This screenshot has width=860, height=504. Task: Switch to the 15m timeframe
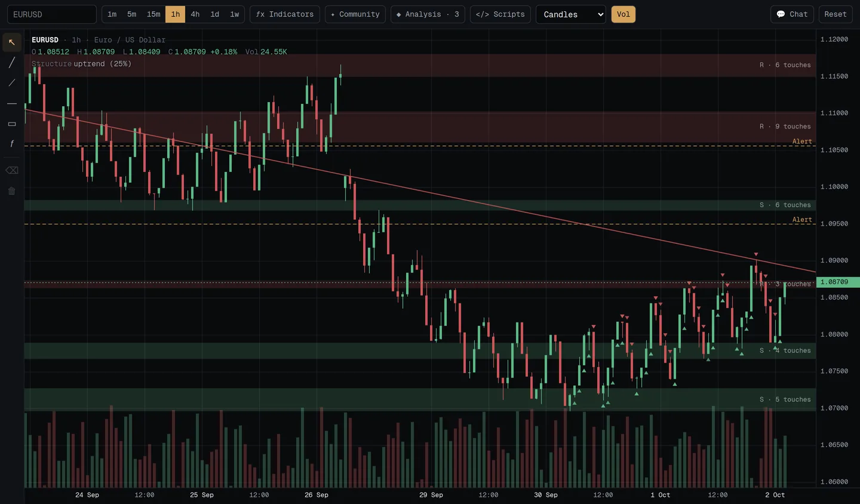click(x=153, y=14)
